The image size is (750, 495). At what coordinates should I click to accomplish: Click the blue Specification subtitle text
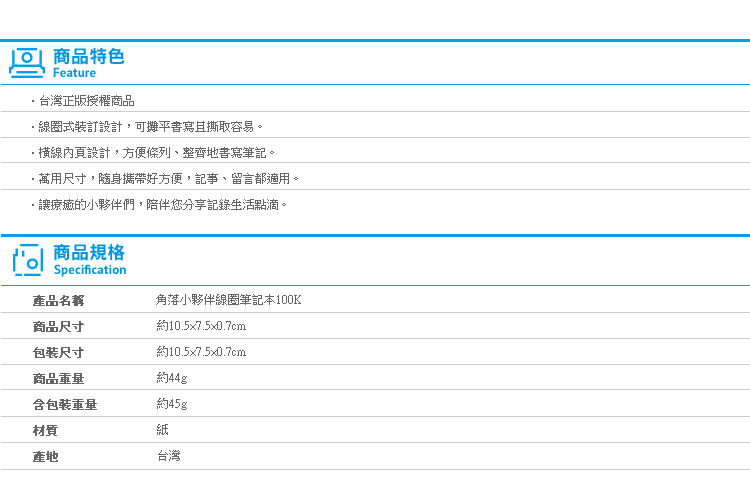tap(90, 270)
